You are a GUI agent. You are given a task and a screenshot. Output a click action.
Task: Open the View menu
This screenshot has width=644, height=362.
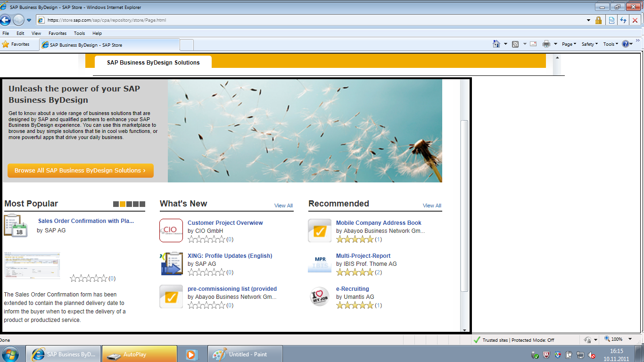(x=36, y=33)
